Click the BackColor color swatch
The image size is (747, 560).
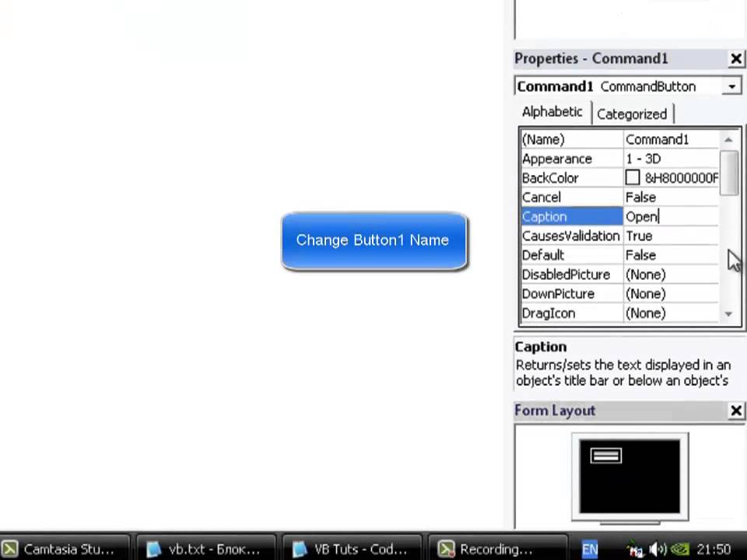632,177
